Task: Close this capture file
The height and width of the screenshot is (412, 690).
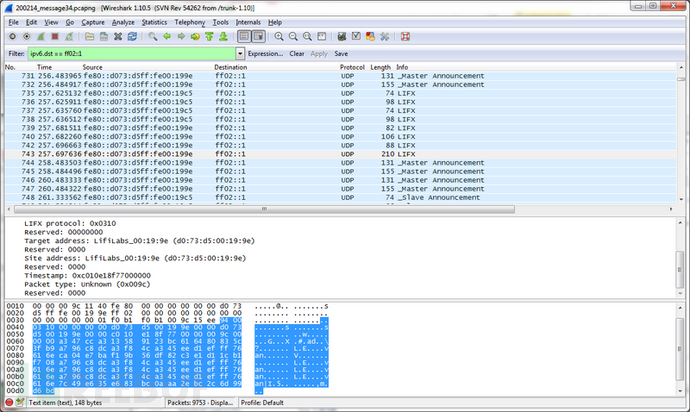Action: coord(118,37)
